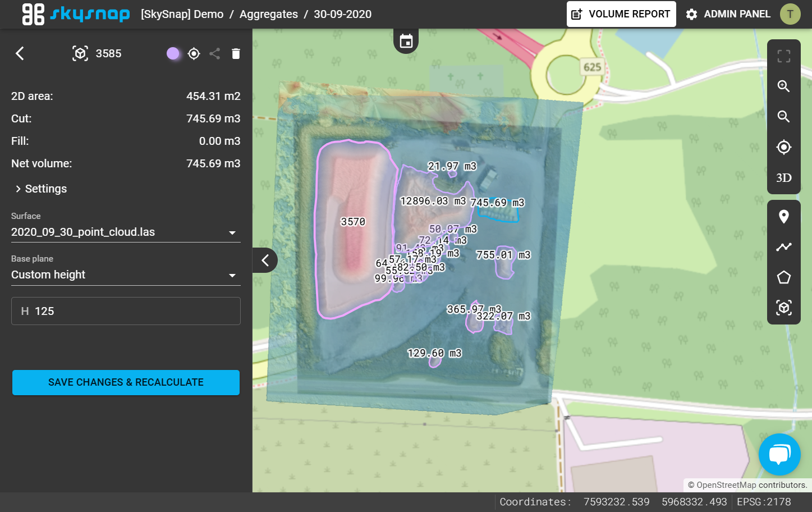This screenshot has height=512, width=812.
Task: Open the user avatar T menu
Action: coord(790,14)
